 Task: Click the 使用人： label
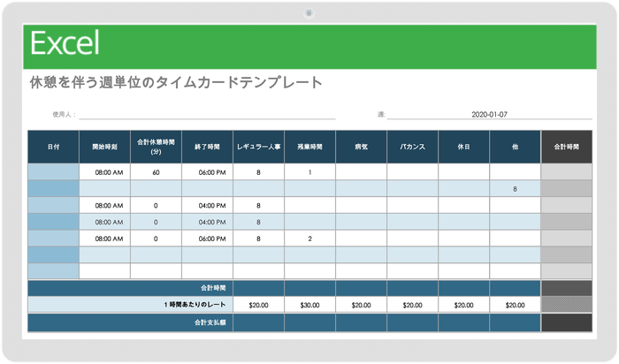pyautogui.click(x=64, y=114)
